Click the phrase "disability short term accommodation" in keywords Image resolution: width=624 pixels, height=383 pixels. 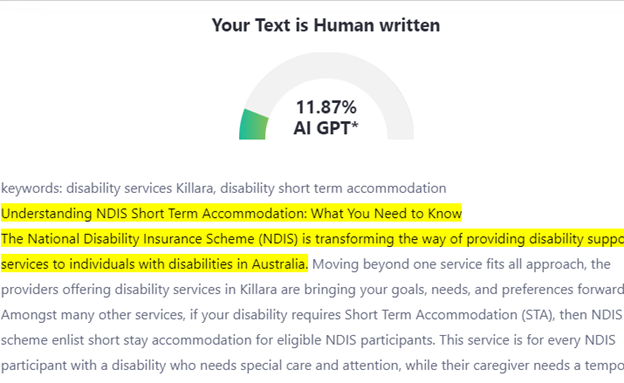(333, 188)
